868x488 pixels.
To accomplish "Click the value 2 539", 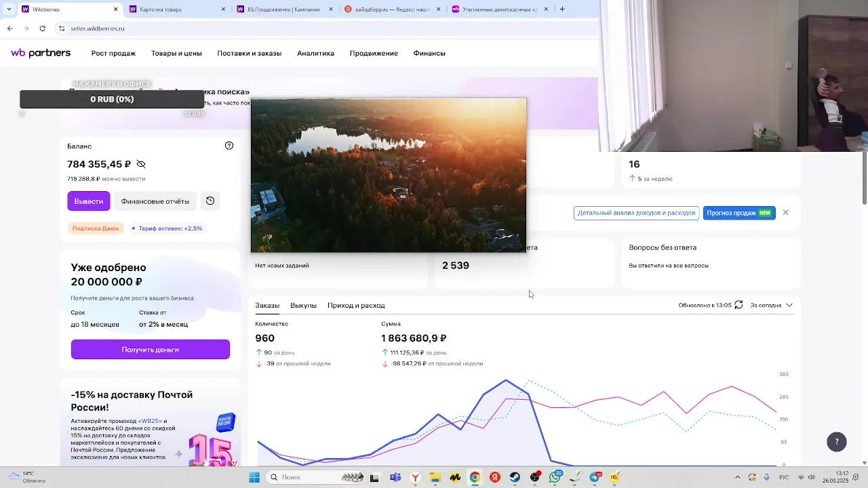I will [x=456, y=265].
